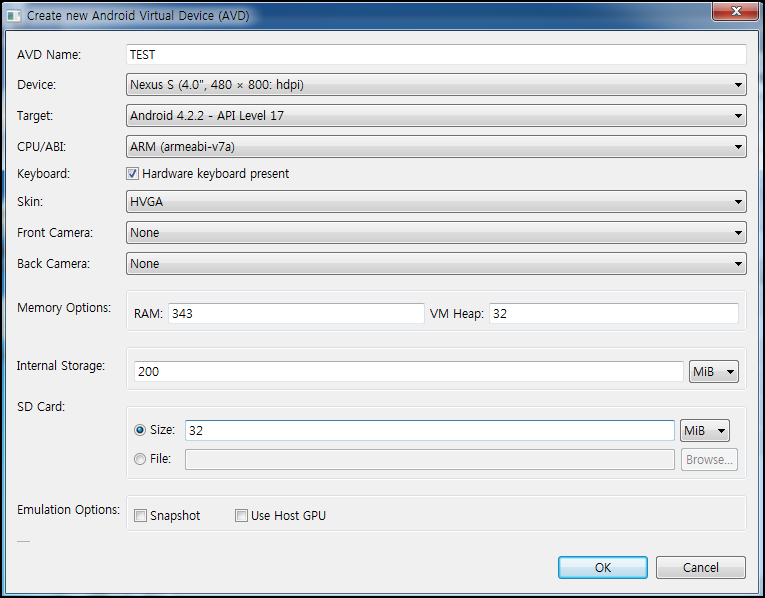This screenshot has height=598, width=765.
Task: Enable the Use Host GPU checkbox
Action: coord(241,516)
